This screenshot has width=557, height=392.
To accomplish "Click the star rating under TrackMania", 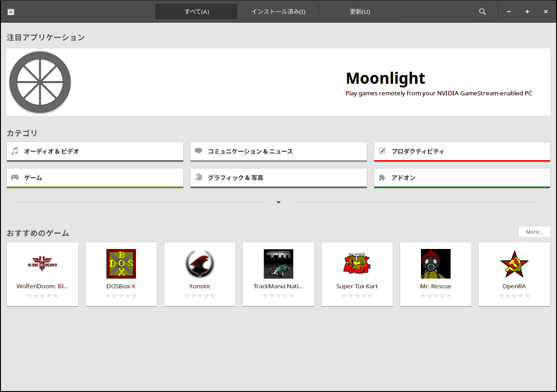I will 278,296.
